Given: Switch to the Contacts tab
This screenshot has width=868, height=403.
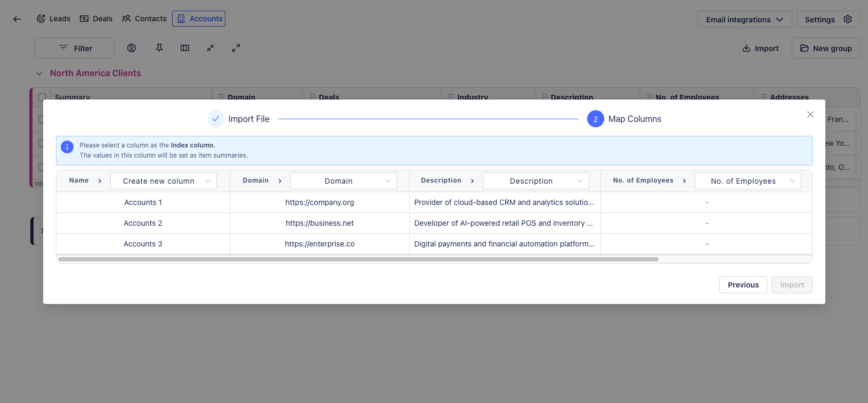Looking at the screenshot, I should coord(144,19).
